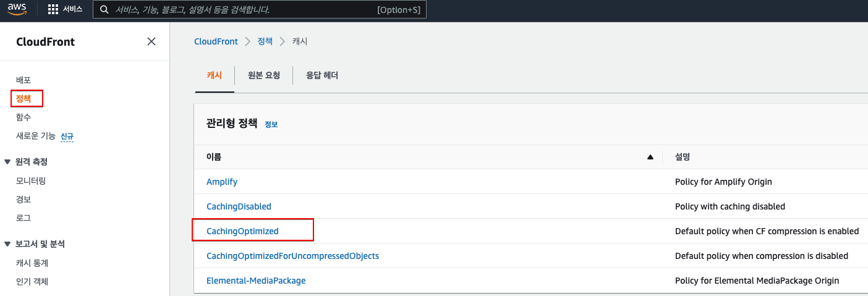Screen dimensions: 868x296
Task: Open 정보 link beside 관리형 정책
Action: [x=271, y=124]
